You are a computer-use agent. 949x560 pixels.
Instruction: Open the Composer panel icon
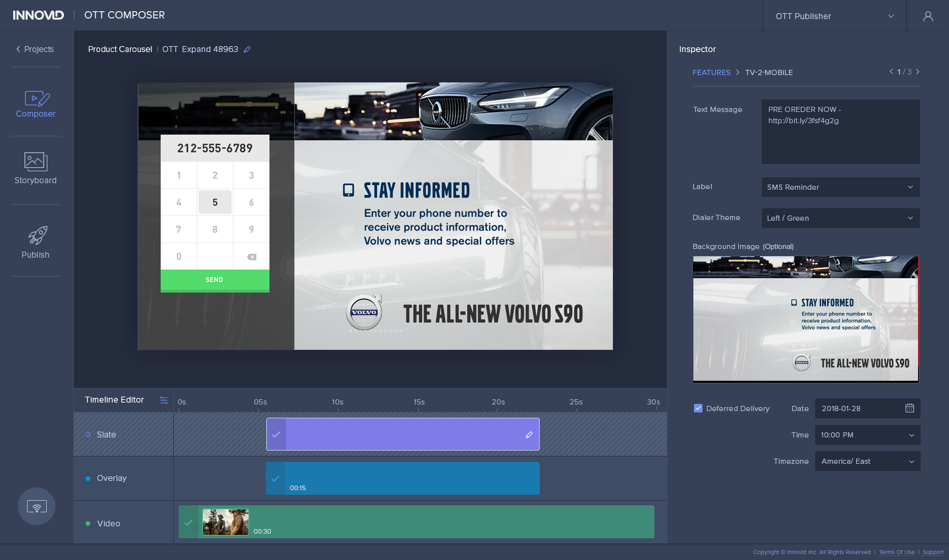pyautogui.click(x=36, y=99)
